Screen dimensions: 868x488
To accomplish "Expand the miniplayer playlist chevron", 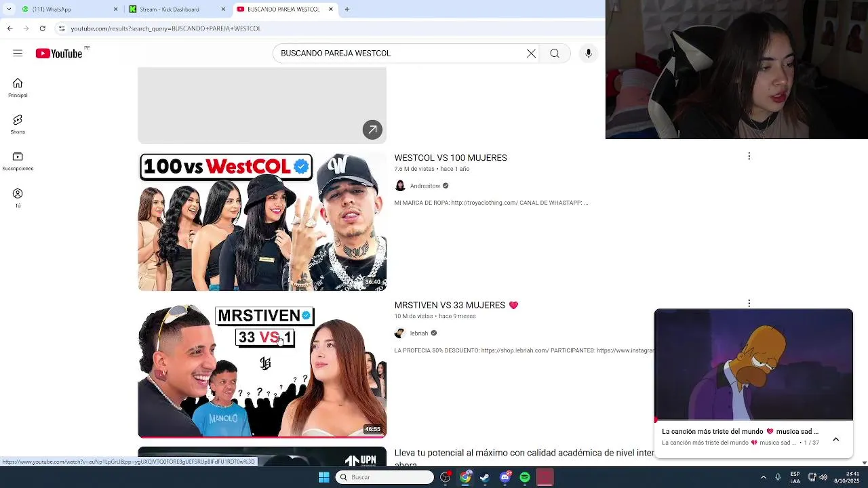I will pyautogui.click(x=835, y=439).
